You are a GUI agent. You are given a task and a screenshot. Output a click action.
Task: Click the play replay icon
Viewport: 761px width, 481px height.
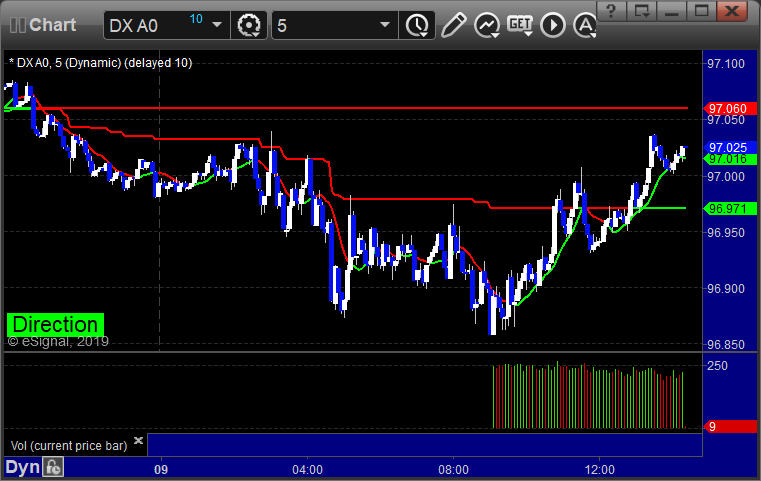point(553,25)
